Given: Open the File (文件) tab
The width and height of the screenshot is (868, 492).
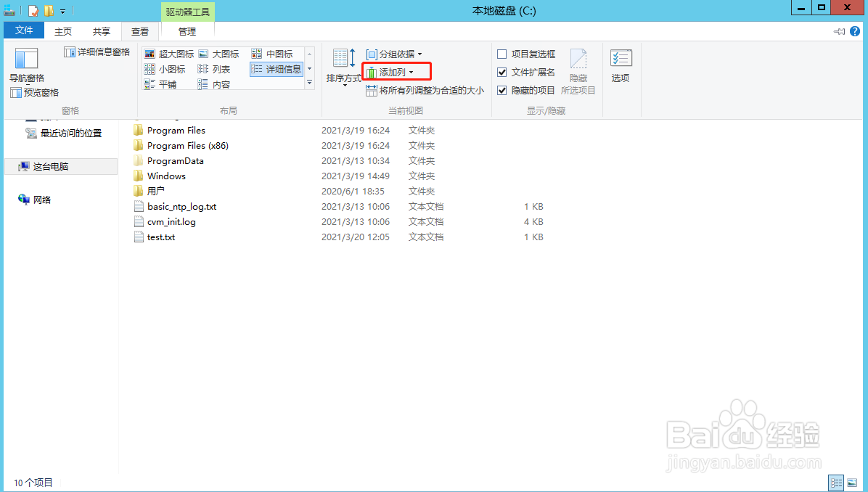Looking at the screenshot, I should 24,30.
